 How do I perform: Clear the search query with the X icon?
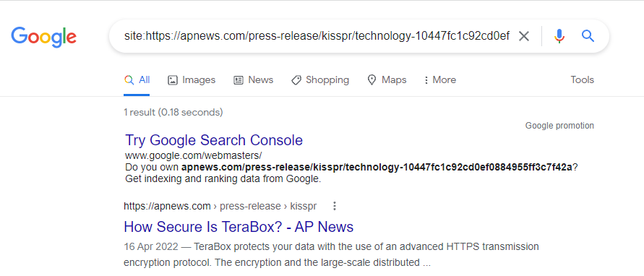point(524,36)
